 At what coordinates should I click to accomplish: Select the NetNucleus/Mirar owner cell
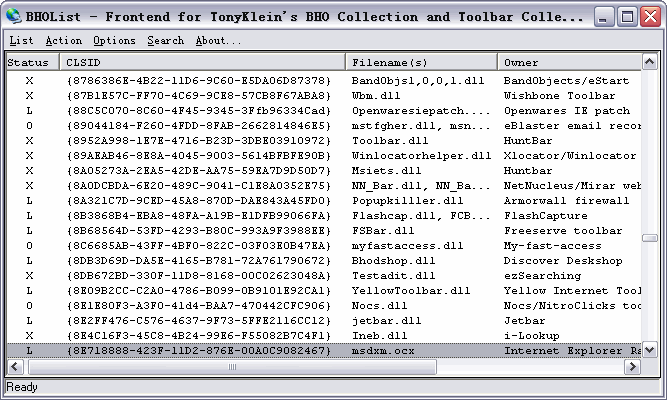pyautogui.click(x=572, y=186)
